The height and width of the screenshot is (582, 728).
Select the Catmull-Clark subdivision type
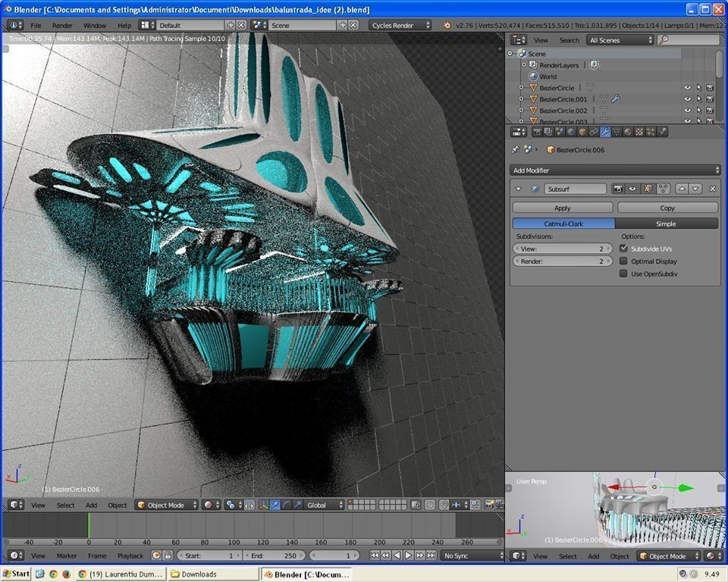pos(563,224)
